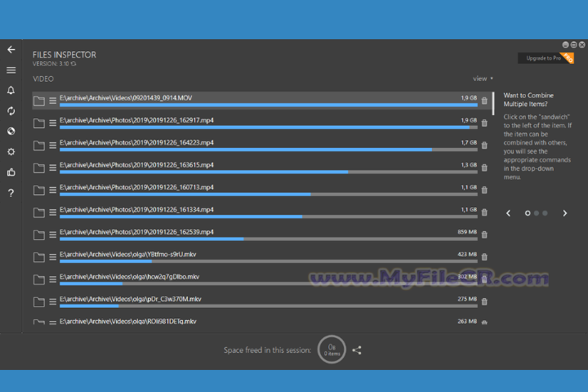Delete 20191226_160713.mp4 with trash icon

484,189
